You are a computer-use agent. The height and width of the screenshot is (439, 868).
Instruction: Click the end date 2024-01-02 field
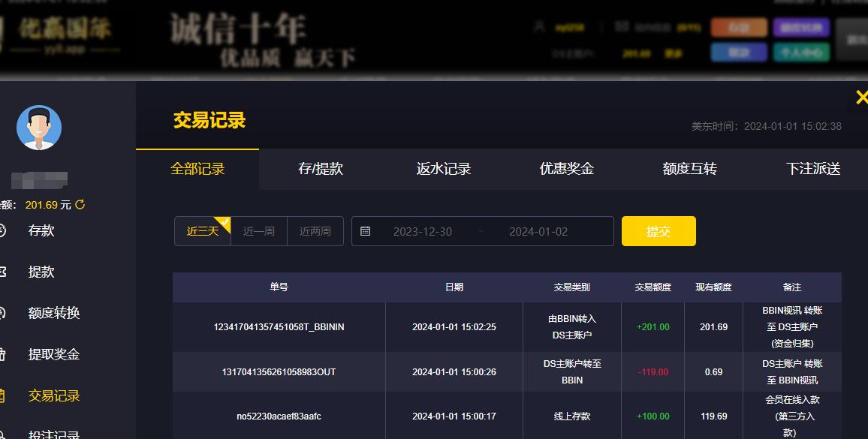point(538,231)
